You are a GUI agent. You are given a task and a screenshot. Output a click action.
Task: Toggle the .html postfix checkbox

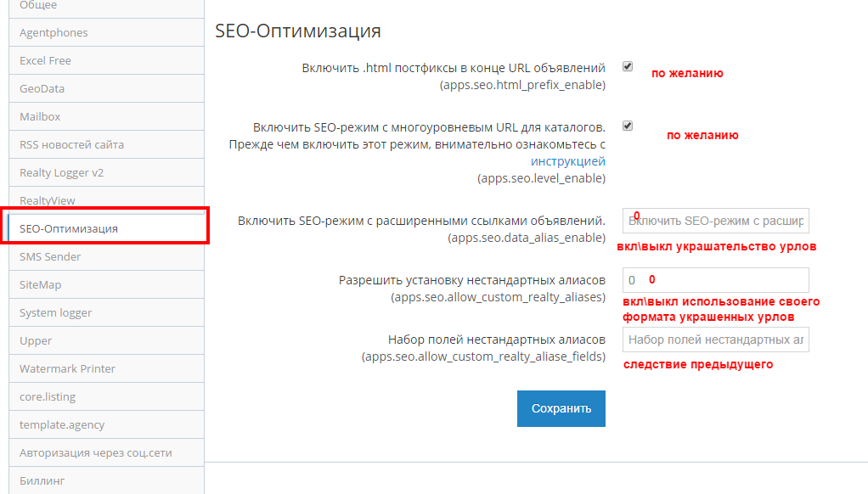pyautogui.click(x=627, y=66)
